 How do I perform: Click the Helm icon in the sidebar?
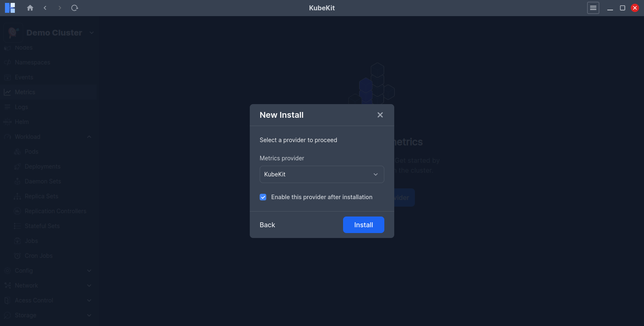(x=7, y=121)
